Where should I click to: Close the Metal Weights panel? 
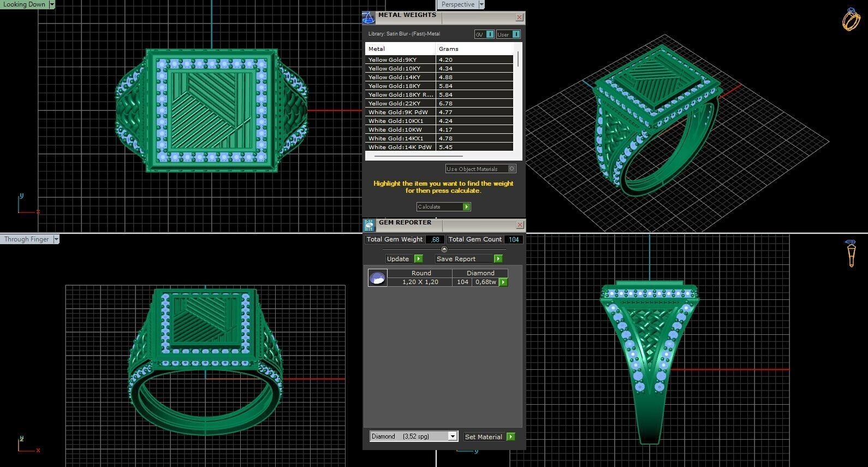point(519,17)
